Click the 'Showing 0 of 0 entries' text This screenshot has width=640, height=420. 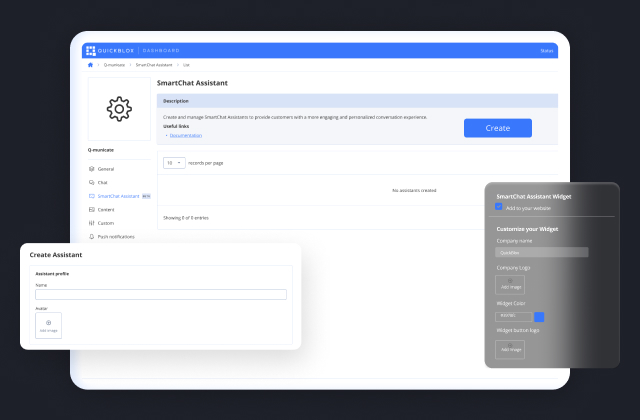pos(186,218)
